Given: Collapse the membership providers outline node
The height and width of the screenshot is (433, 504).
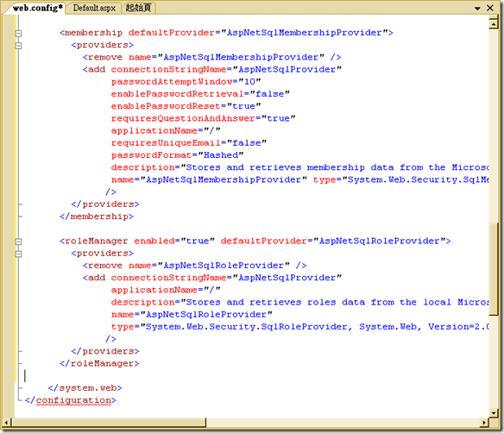Looking at the screenshot, I should 18,46.
